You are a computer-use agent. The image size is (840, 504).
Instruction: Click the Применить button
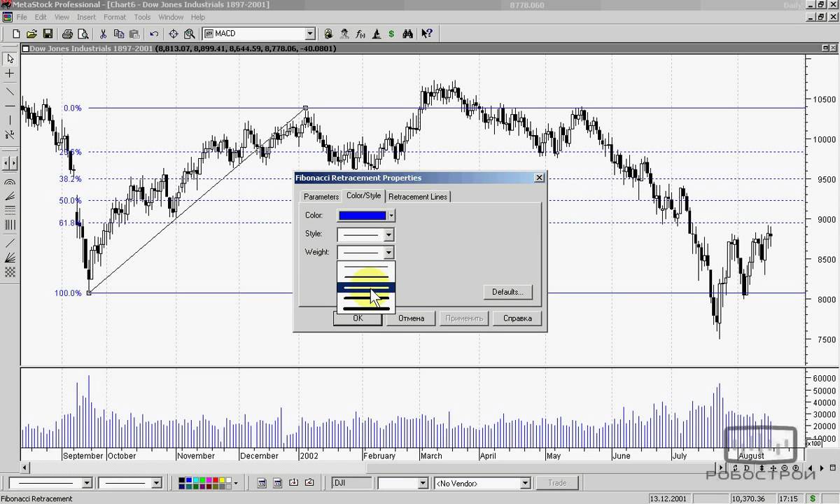[464, 318]
